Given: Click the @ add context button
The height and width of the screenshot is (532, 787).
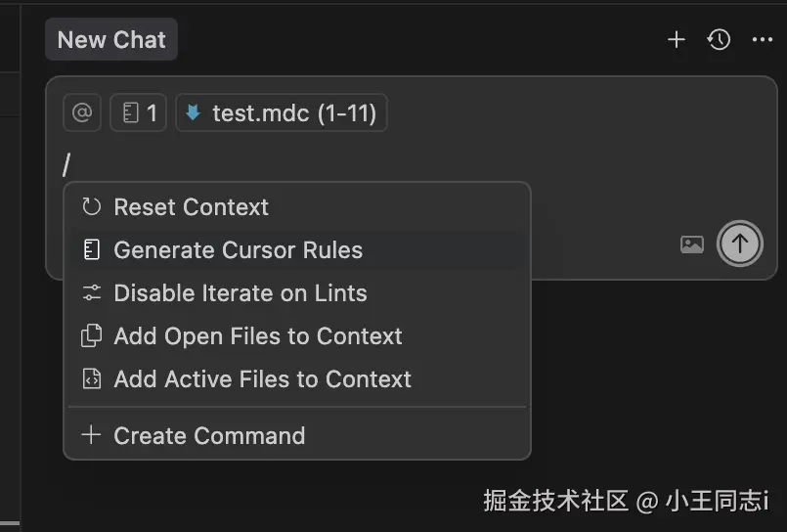Looking at the screenshot, I should pyautogui.click(x=82, y=113).
